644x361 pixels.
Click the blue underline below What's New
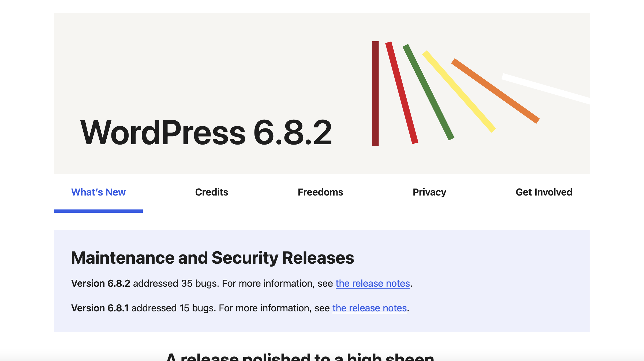[98, 212]
